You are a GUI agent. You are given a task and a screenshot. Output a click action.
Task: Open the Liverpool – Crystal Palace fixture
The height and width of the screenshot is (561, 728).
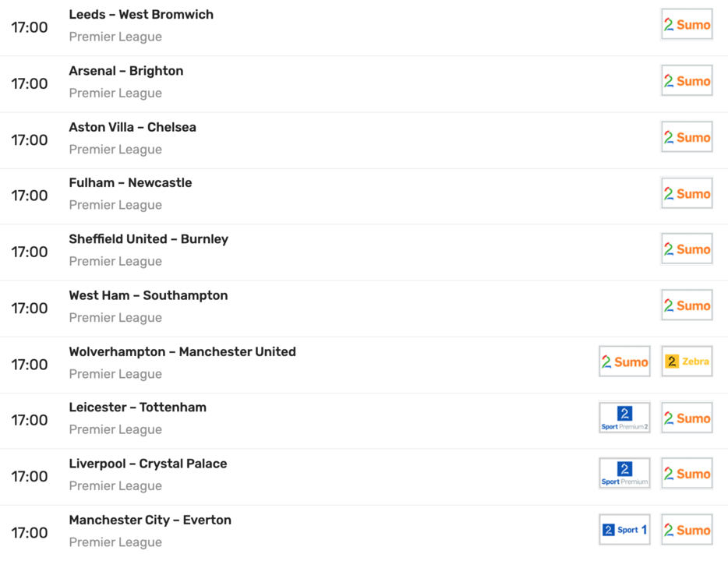pyautogui.click(x=148, y=464)
